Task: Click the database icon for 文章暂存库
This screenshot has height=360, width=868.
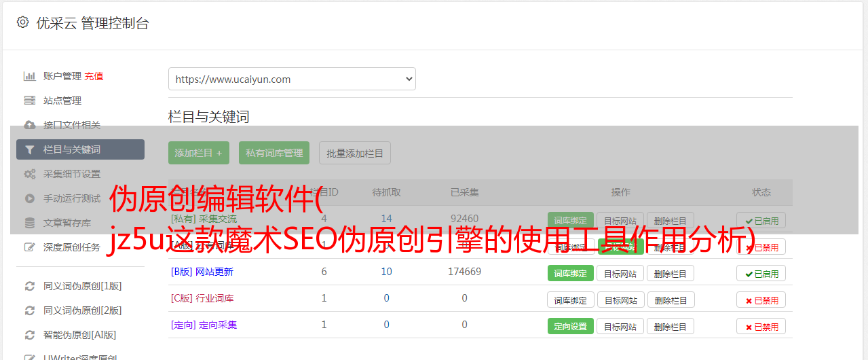Action: [30, 223]
